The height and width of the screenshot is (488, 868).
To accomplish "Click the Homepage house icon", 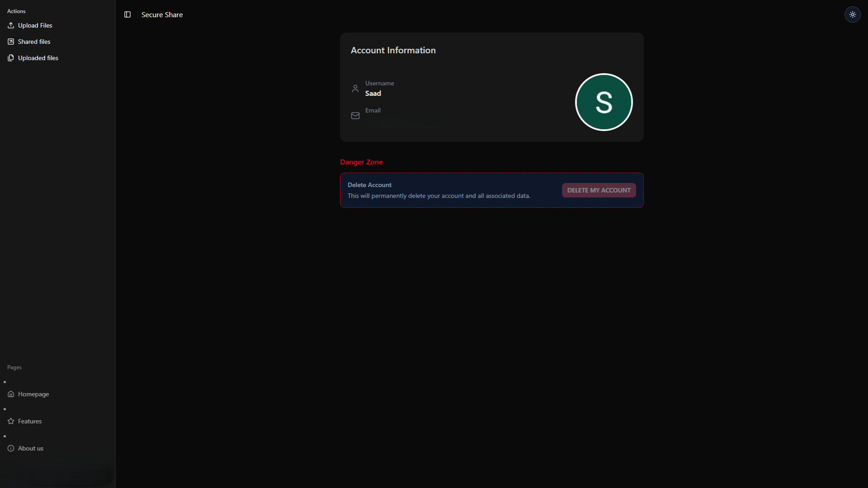I will 11,394.
